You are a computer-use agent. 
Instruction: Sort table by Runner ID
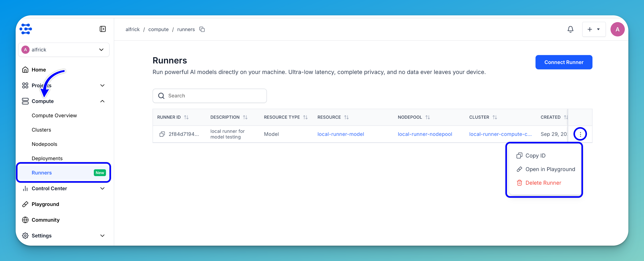[x=186, y=117]
